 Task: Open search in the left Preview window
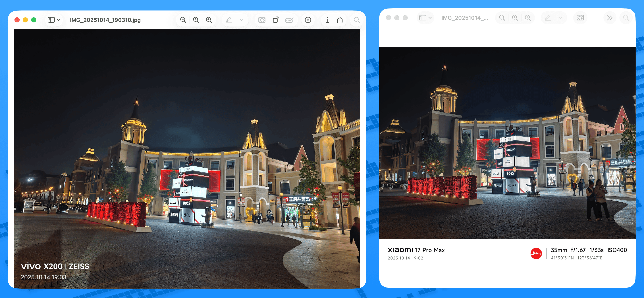click(x=357, y=20)
